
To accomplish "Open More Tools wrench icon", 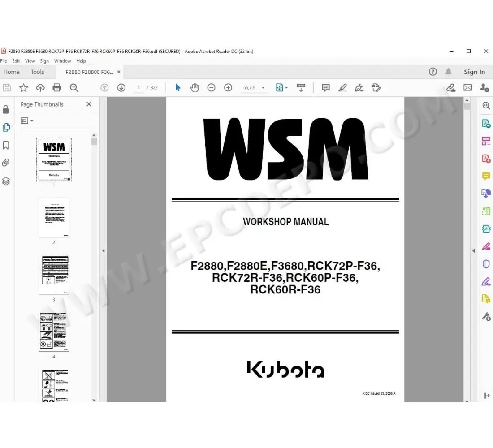I will click(486, 317).
